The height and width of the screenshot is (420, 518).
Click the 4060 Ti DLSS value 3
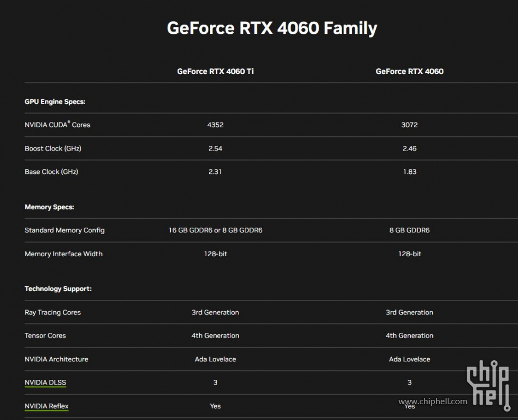coord(216,382)
